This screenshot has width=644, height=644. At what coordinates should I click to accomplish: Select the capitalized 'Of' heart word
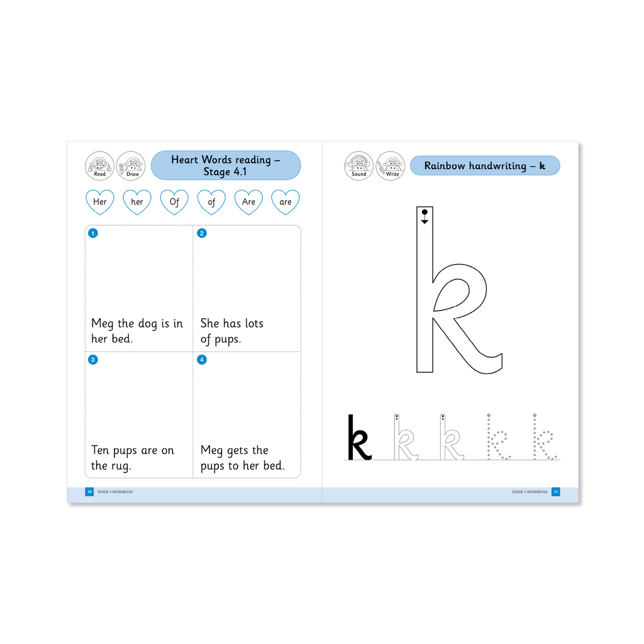tap(174, 202)
